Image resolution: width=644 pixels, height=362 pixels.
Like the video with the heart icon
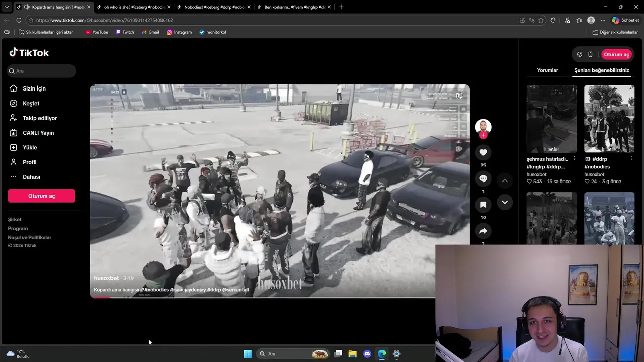(483, 152)
